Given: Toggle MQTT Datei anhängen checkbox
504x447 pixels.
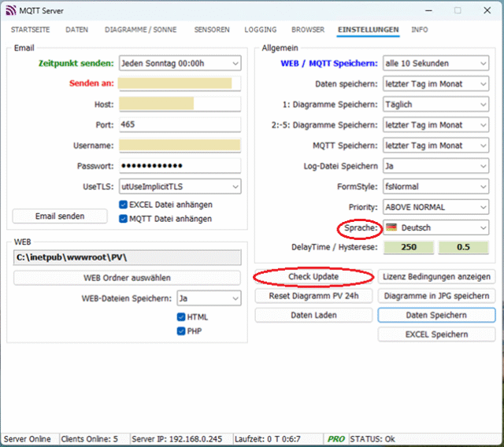Looking at the screenshot, I should tap(123, 219).
